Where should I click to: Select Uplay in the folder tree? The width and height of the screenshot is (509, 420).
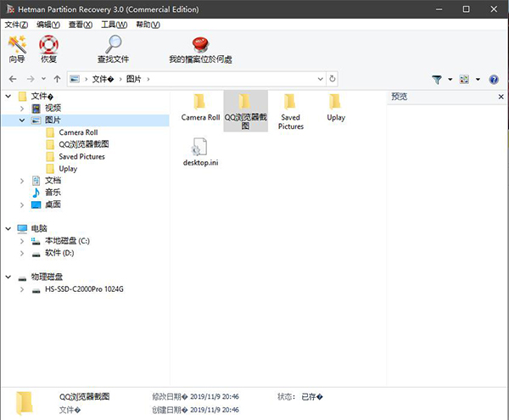click(68, 169)
